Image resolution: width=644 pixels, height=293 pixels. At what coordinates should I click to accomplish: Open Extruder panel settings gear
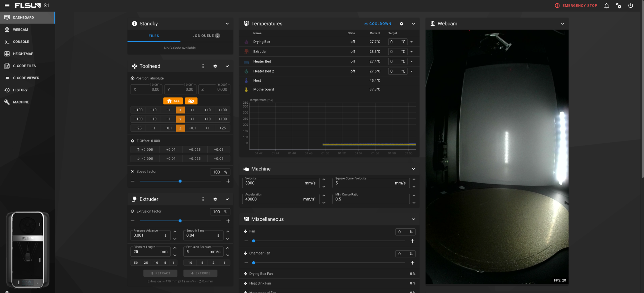point(215,199)
